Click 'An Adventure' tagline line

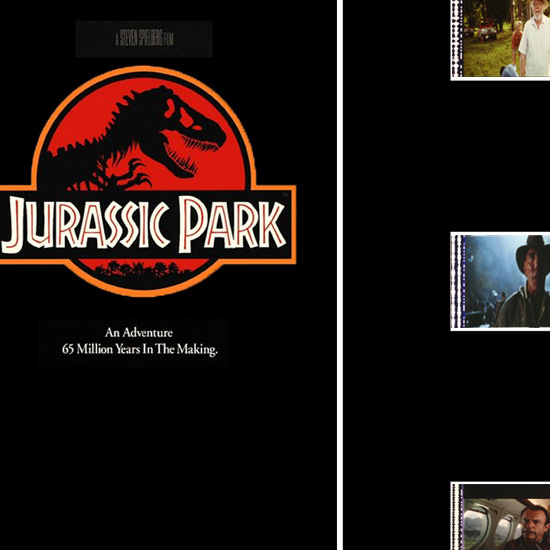click(139, 333)
